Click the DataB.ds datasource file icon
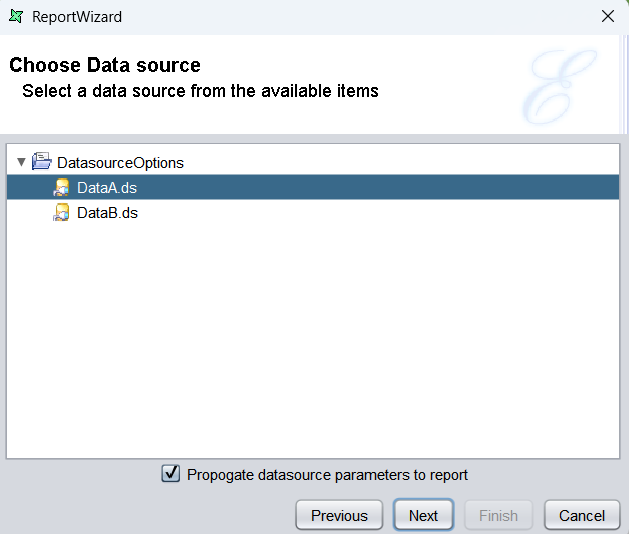This screenshot has height=534, width=629. point(62,213)
